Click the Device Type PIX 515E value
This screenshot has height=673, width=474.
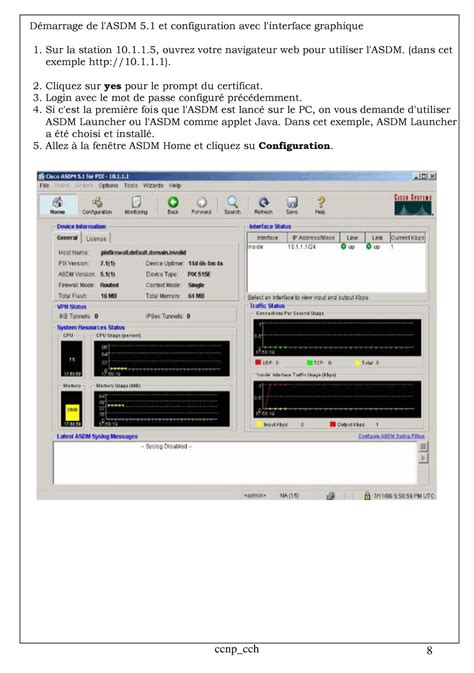199,274
